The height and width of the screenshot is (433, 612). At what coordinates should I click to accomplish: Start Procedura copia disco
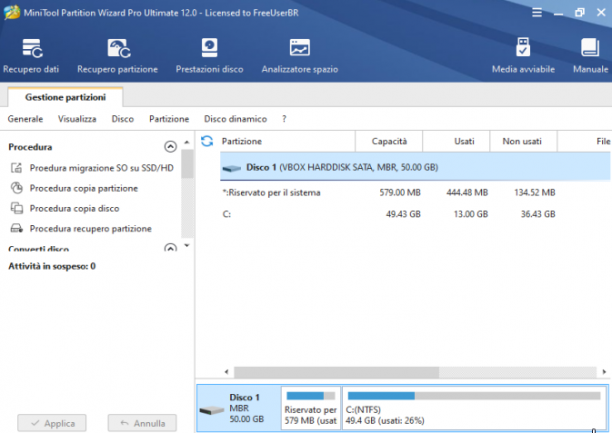74,208
